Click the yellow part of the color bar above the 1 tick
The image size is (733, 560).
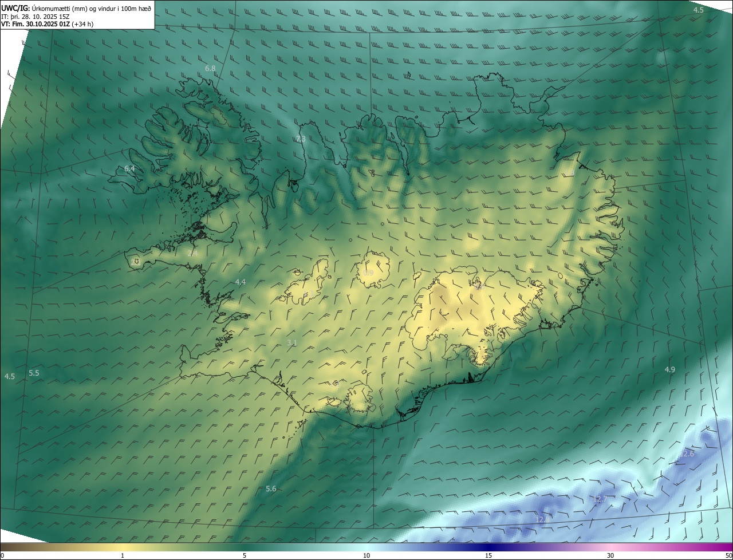pos(123,547)
